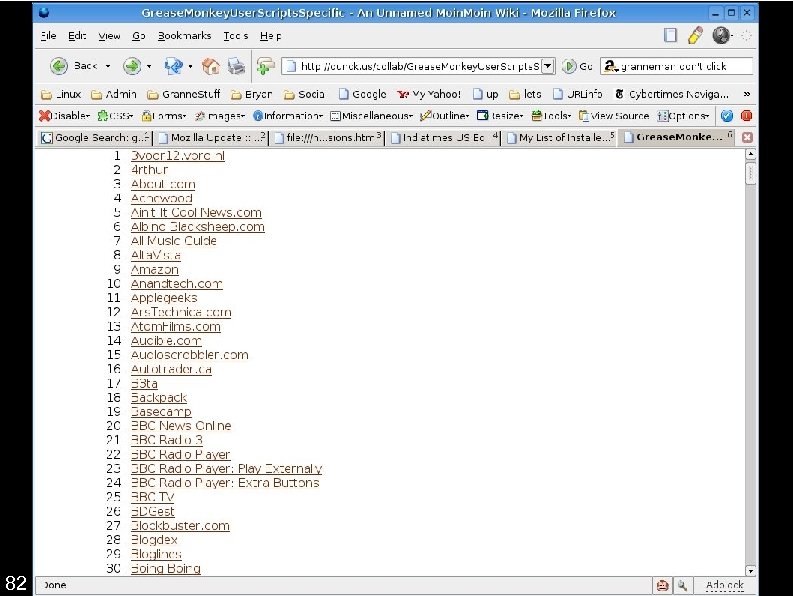Open the Resize web developer menu
The height and width of the screenshot is (596, 793).
[x=500, y=116]
